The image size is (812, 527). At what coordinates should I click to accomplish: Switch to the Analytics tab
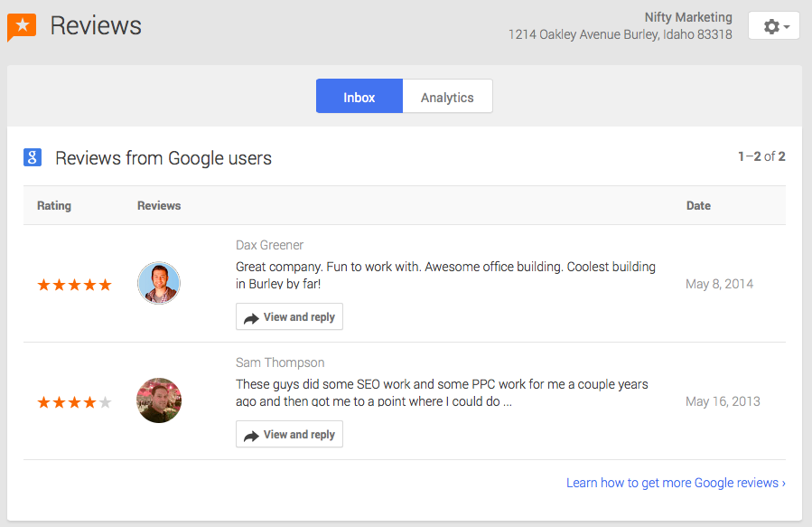tap(447, 97)
